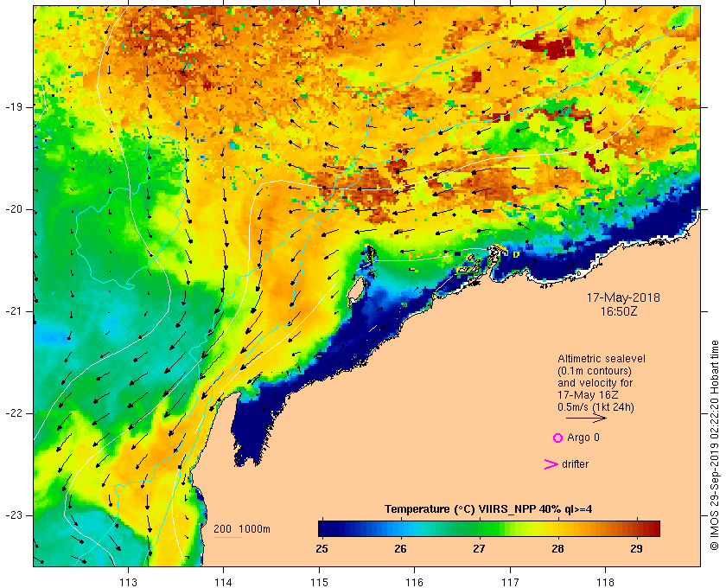The image size is (726, 588).
Task: Click the 0.5m/s velocity scale arrow
Action: (586, 418)
